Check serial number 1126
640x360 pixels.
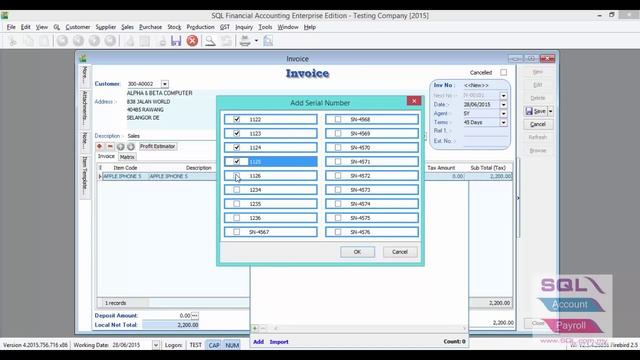[x=237, y=176]
